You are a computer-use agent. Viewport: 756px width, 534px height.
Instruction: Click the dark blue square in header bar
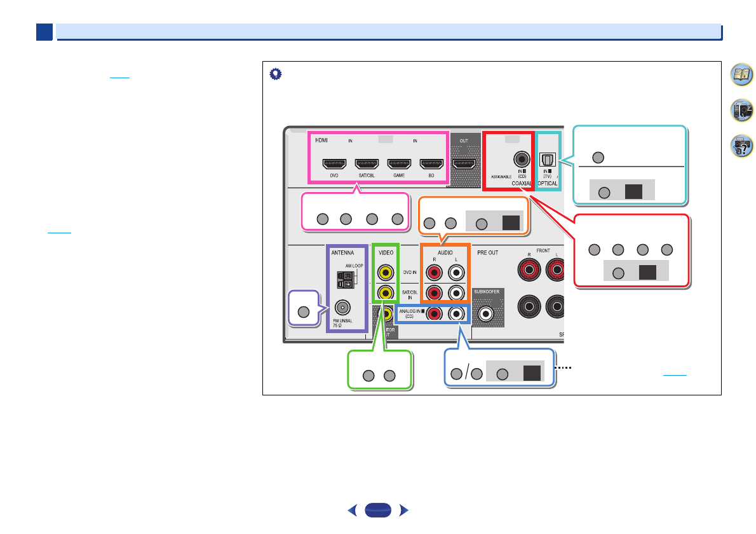[x=44, y=32]
